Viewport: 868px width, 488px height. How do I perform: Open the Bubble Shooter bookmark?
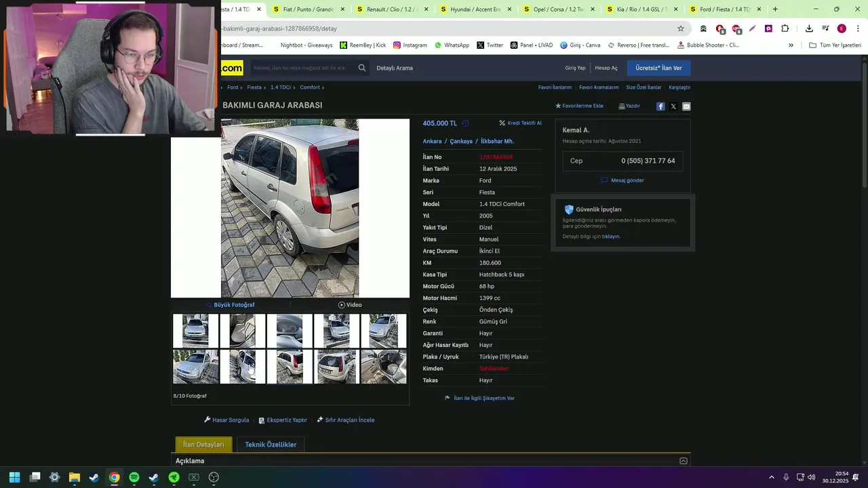pyautogui.click(x=708, y=45)
